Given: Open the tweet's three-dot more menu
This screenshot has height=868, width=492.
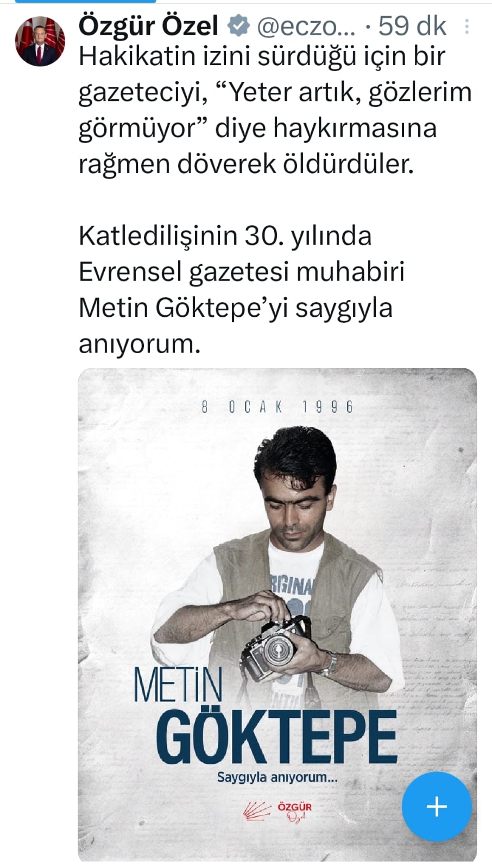Looking at the screenshot, I should point(467,27).
